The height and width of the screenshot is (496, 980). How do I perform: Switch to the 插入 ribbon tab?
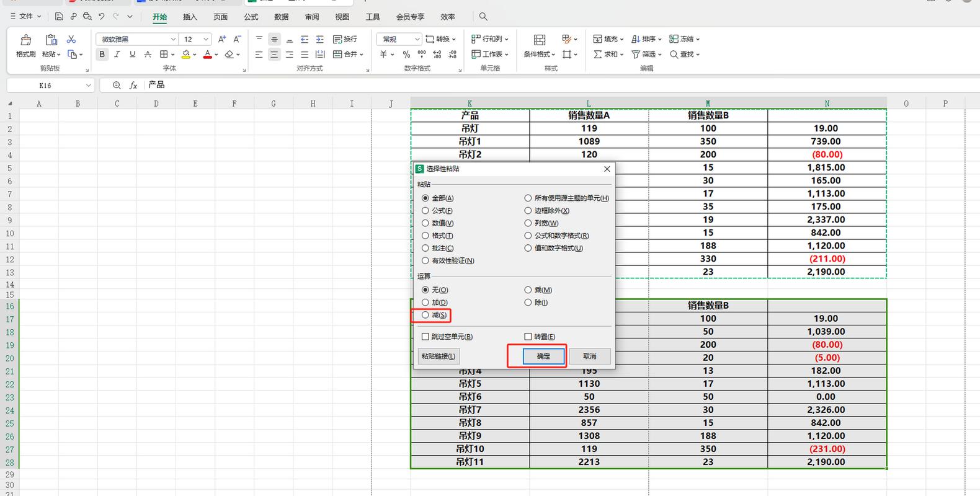click(190, 17)
